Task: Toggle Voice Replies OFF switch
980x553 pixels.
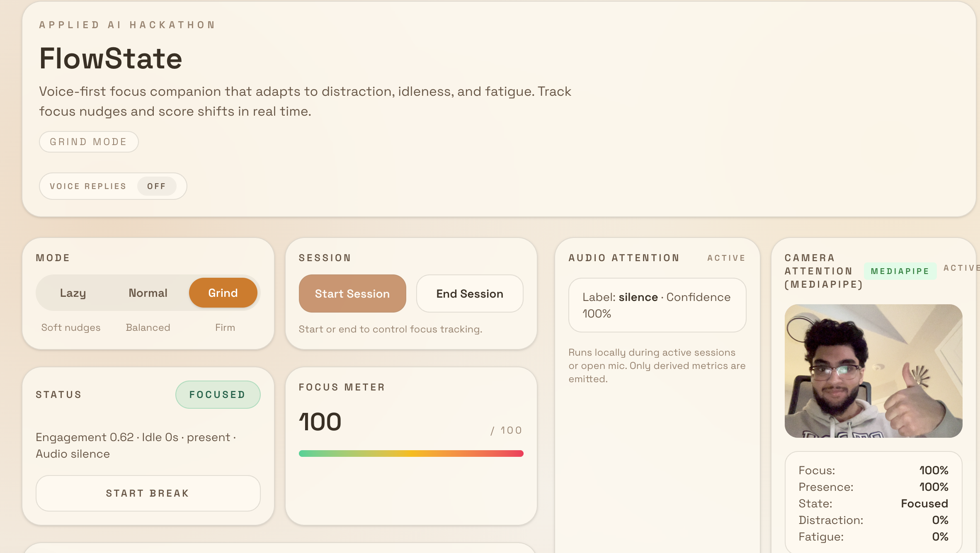Action: click(156, 186)
